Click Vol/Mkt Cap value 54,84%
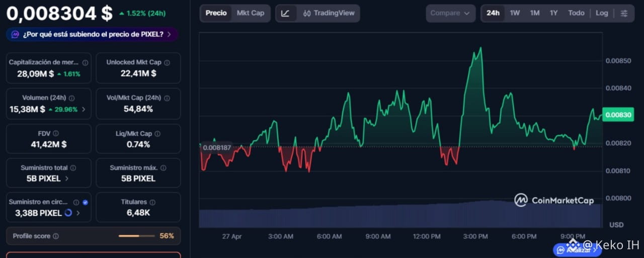The image size is (644, 258). tap(138, 109)
